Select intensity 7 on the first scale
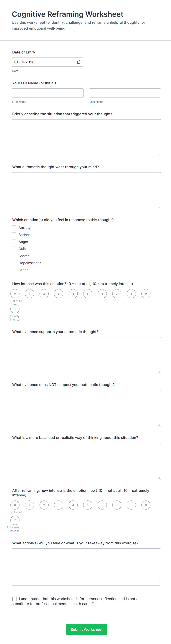Image resolution: width=171 pixels, height=644 pixels. [117, 294]
